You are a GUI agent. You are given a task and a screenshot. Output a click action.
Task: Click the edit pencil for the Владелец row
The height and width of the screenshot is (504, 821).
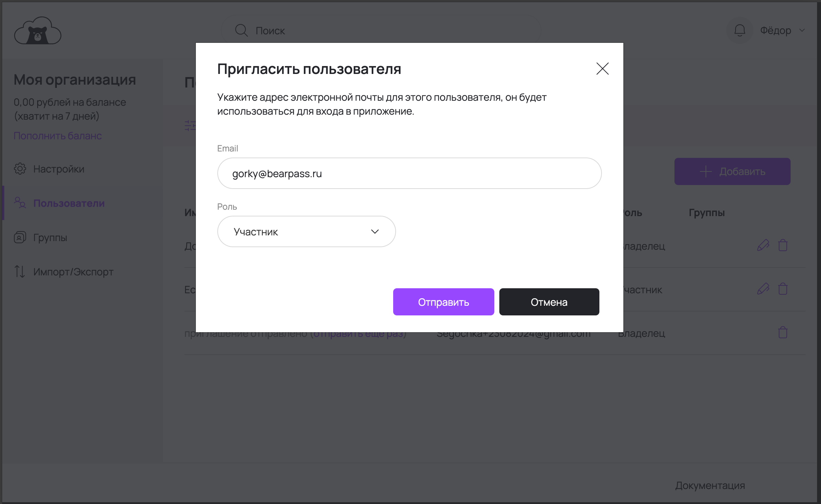point(763,245)
